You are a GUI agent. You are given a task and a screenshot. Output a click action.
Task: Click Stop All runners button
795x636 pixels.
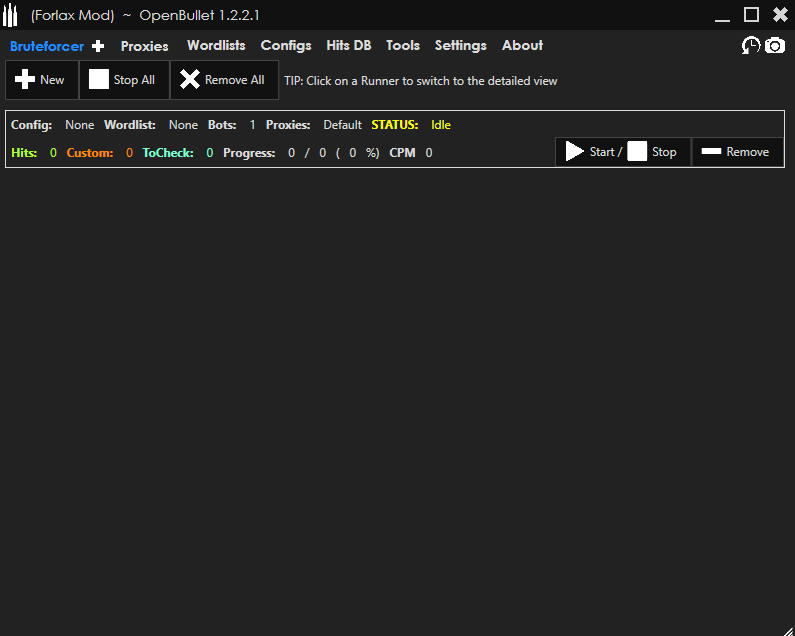point(124,80)
